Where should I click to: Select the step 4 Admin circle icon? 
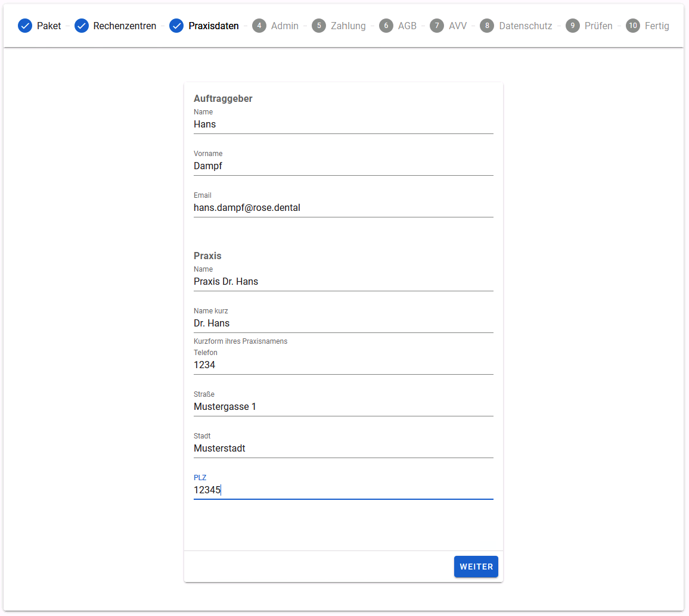coord(259,26)
